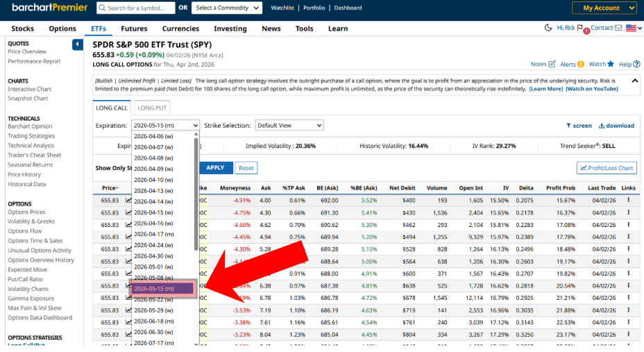Switch to the LONG PUT tab

click(151, 108)
